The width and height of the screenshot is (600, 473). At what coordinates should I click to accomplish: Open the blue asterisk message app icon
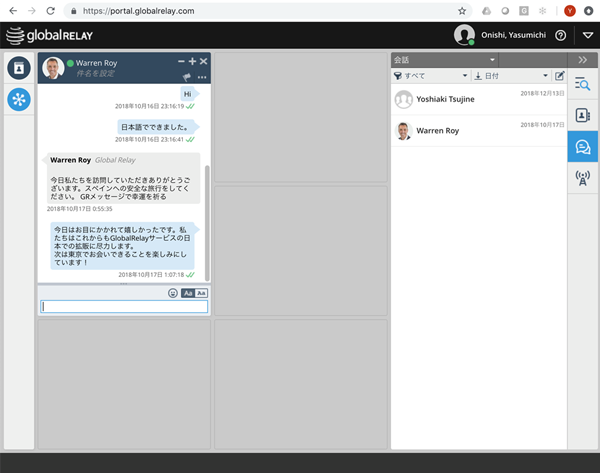click(19, 99)
